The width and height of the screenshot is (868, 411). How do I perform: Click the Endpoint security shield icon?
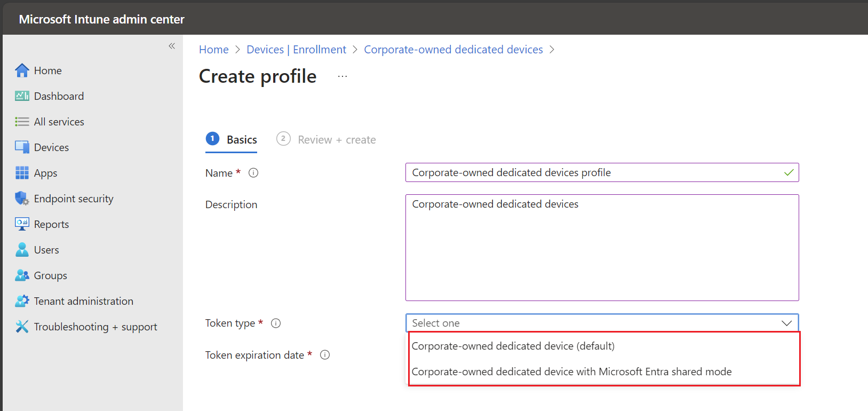22,199
